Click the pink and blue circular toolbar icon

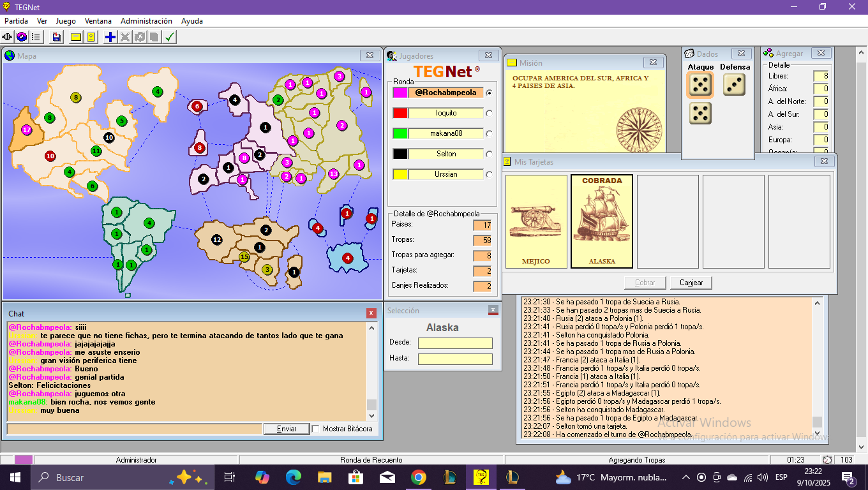pos(22,37)
